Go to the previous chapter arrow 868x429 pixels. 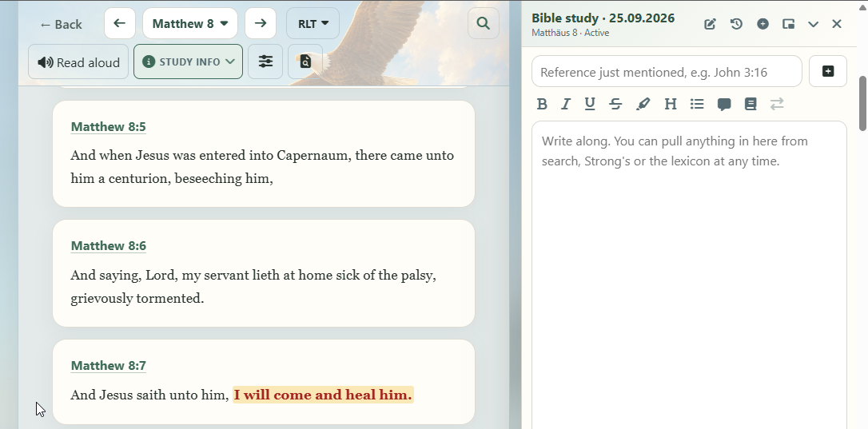[120, 23]
